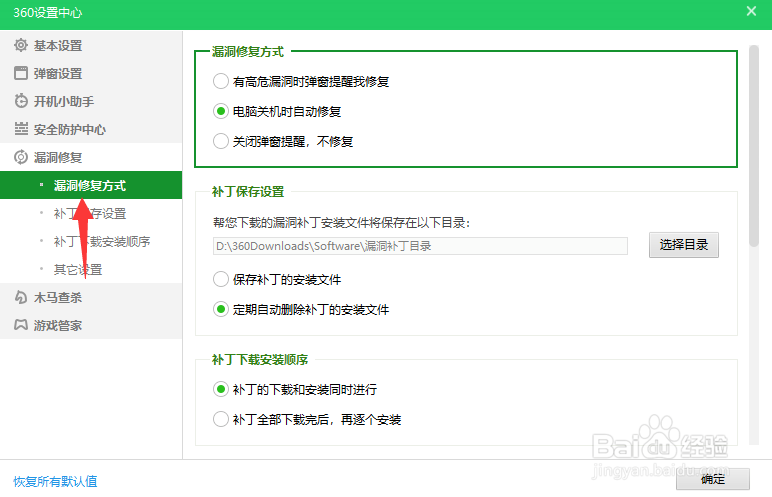772x497 pixels.
Task: Click the gear icon beside 基本设置
Action: coord(21,45)
